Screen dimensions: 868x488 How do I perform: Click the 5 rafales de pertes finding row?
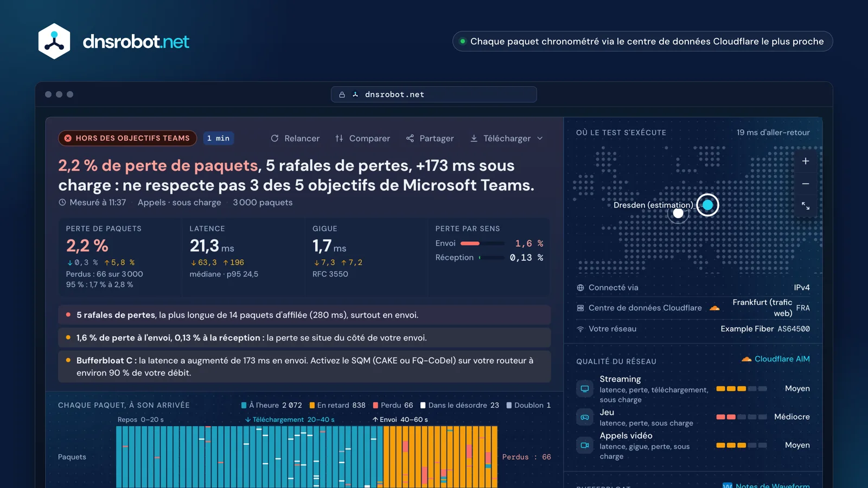pos(304,315)
